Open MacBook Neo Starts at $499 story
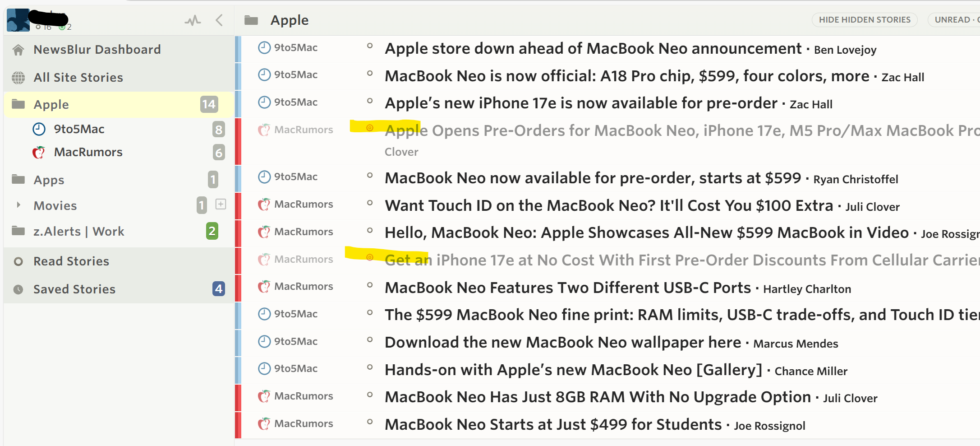The width and height of the screenshot is (980, 446). pos(553,425)
